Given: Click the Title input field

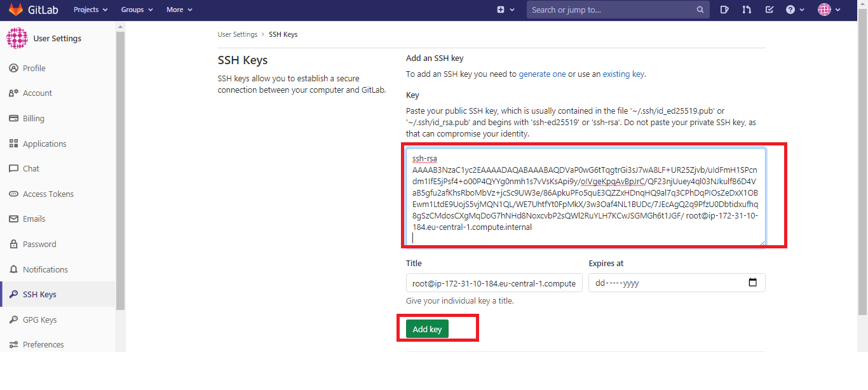Looking at the screenshot, I should click(x=494, y=283).
